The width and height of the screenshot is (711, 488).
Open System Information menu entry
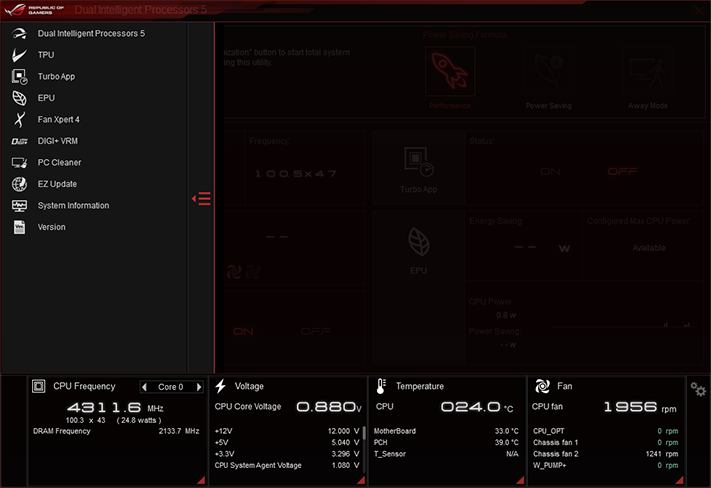(73, 206)
